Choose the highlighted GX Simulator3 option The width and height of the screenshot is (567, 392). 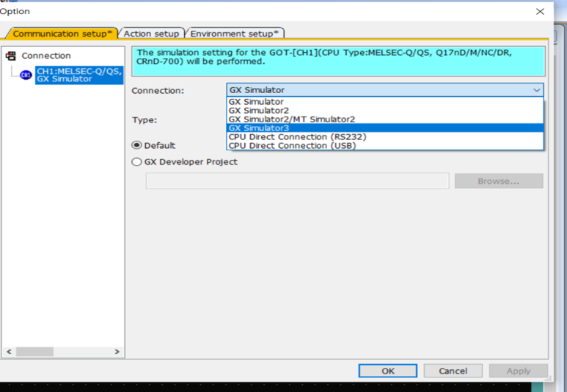[385, 128]
